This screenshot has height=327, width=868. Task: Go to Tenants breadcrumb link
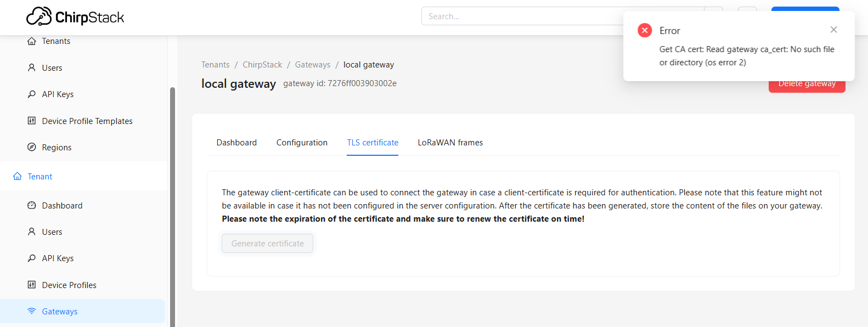215,65
